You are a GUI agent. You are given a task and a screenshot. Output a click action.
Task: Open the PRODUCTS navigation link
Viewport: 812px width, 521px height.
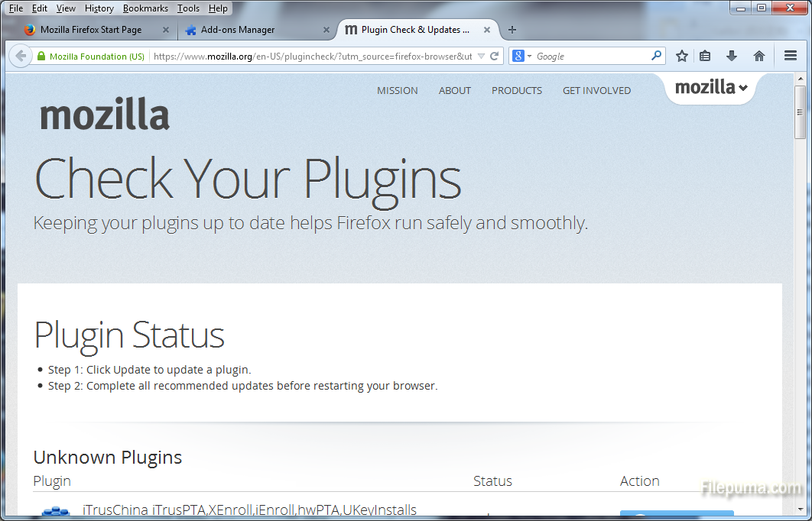tap(517, 90)
